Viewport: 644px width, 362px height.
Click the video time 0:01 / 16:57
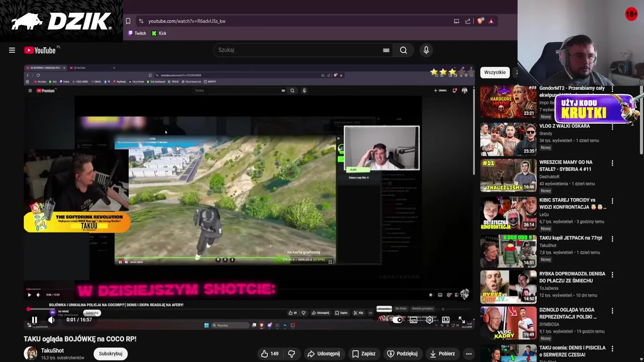tap(79, 320)
